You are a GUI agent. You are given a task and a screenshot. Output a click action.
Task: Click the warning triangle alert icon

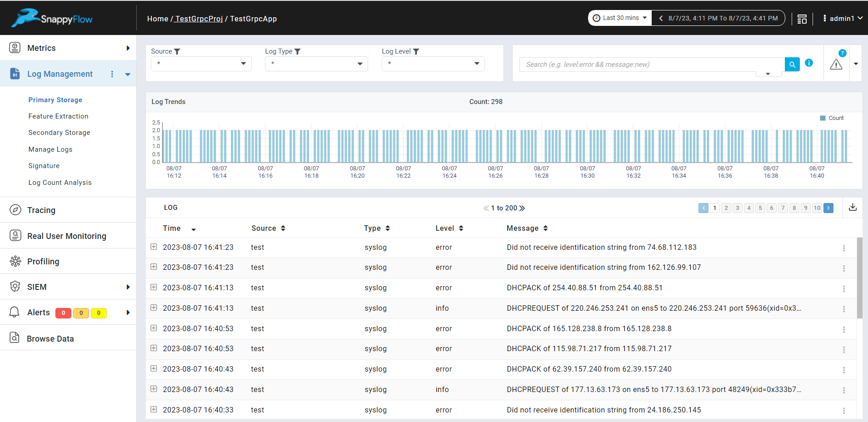(x=836, y=65)
